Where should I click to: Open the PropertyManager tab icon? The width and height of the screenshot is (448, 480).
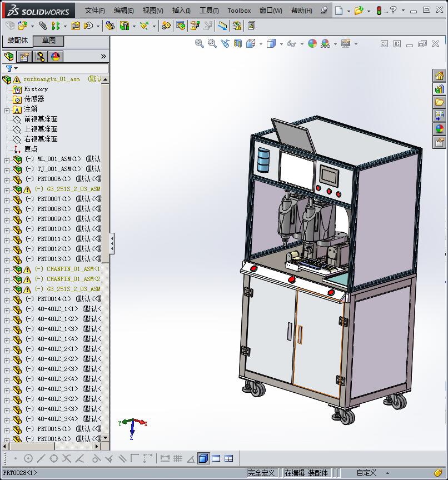pos(24,57)
